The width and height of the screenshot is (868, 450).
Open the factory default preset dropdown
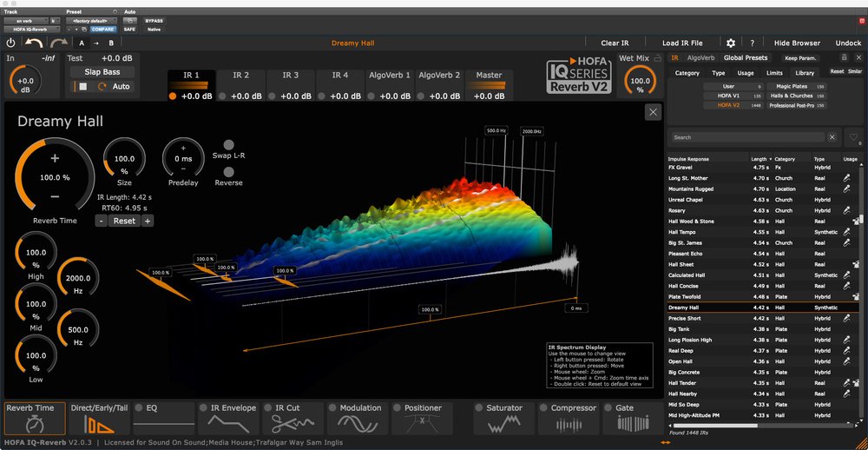click(91, 21)
